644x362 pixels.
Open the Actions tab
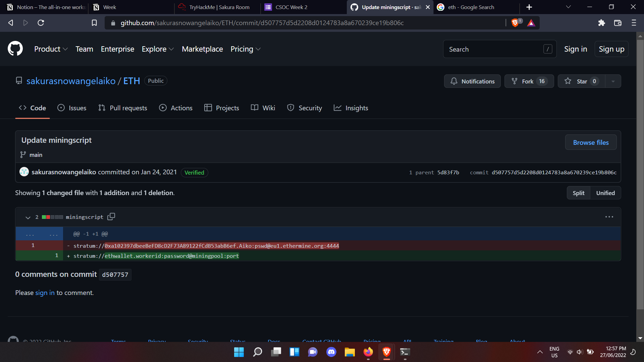(176, 108)
